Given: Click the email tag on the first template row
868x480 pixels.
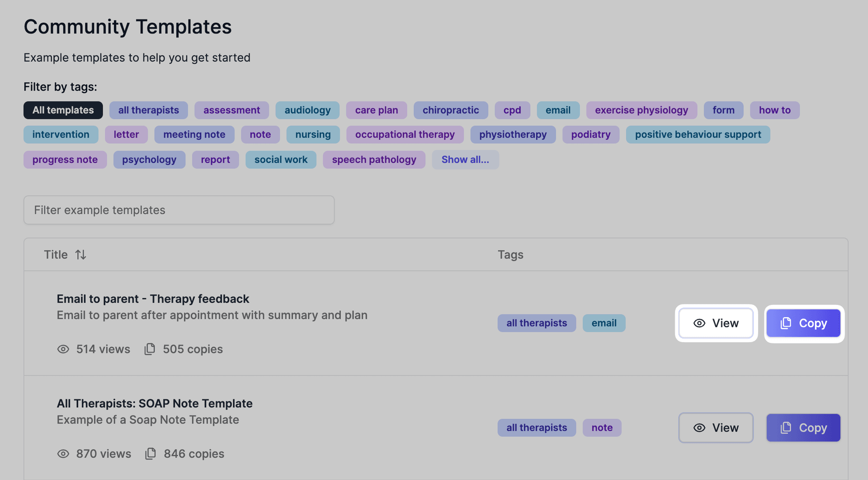Looking at the screenshot, I should pos(604,323).
